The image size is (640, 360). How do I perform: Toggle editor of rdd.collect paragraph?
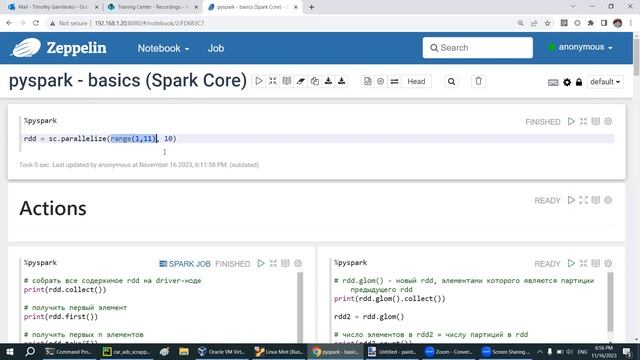(273, 263)
